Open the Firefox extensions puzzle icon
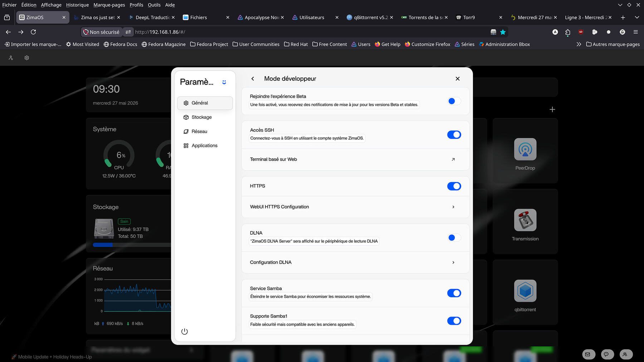 [568, 32]
